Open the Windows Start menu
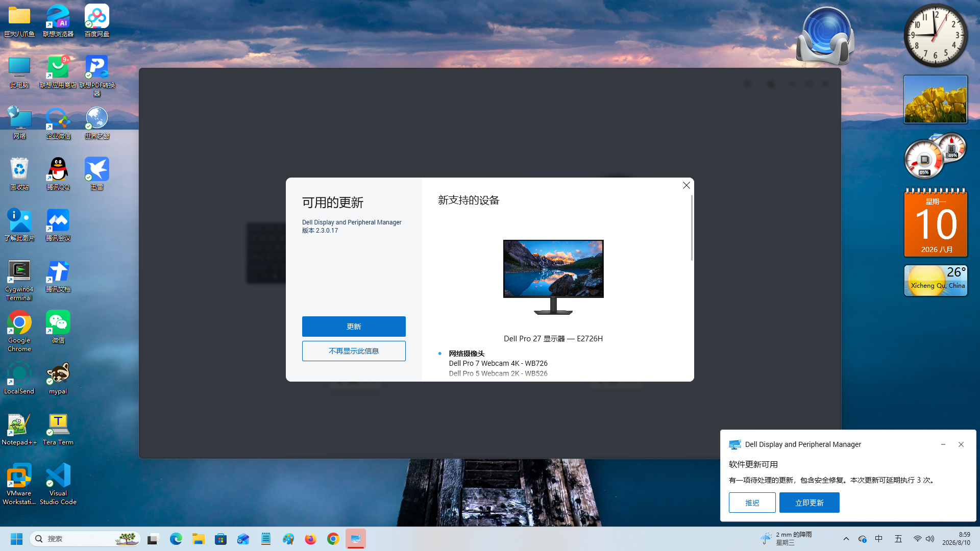 [x=16, y=539]
